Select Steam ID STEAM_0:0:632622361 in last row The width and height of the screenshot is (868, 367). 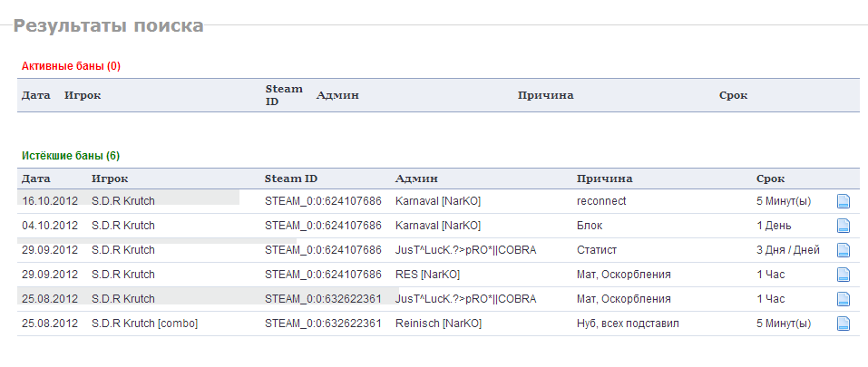(323, 324)
